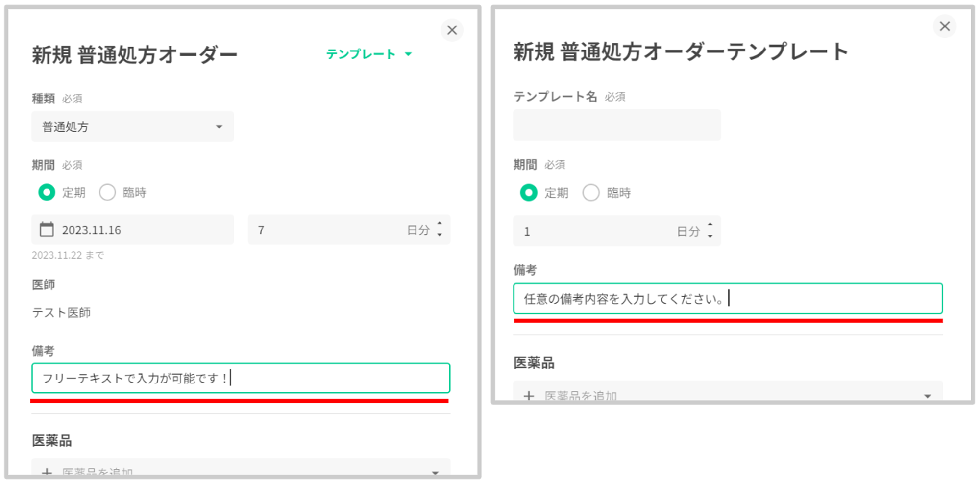Close the prescription order template dialog
980x485 pixels.
click(944, 26)
